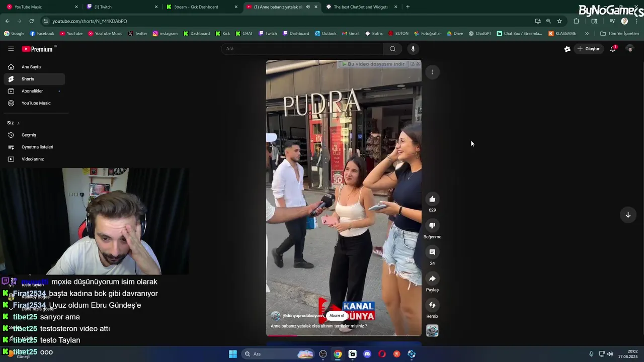Switch to Stream - Kick Dashboard tab
This screenshot has width=644, height=362.
pyautogui.click(x=202, y=7)
